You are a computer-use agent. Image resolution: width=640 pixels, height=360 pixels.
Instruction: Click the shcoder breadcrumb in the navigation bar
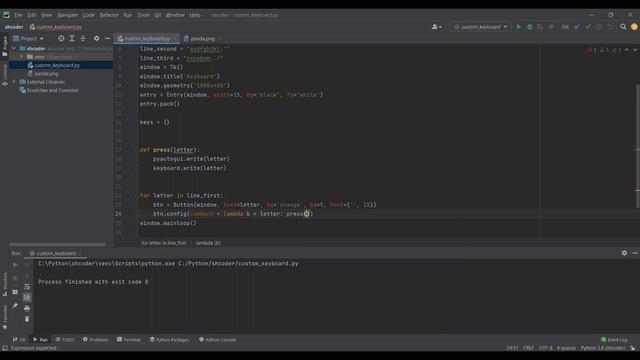pyautogui.click(x=14, y=27)
